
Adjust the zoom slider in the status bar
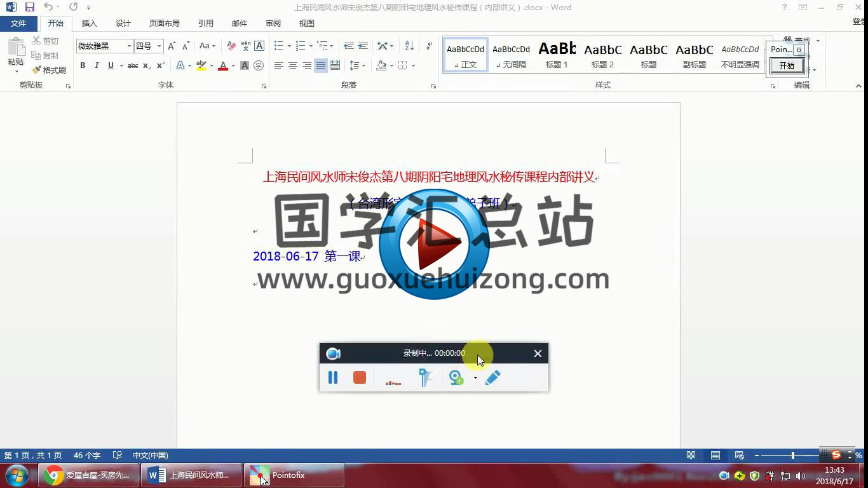click(793, 455)
